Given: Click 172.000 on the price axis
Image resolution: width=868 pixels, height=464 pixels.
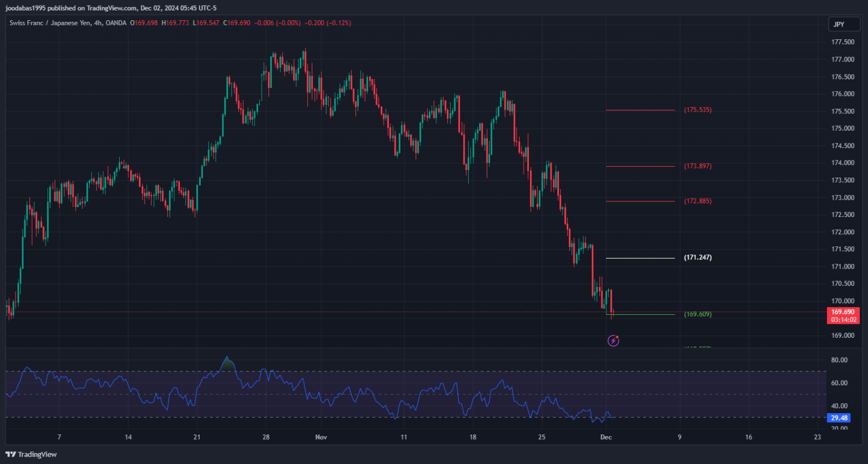Looking at the screenshot, I should pyautogui.click(x=843, y=232).
